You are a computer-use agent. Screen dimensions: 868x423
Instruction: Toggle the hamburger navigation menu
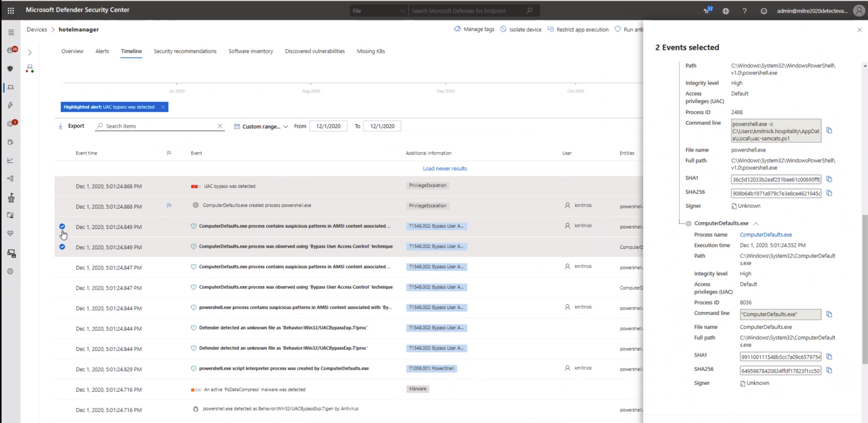pos(11,33)
